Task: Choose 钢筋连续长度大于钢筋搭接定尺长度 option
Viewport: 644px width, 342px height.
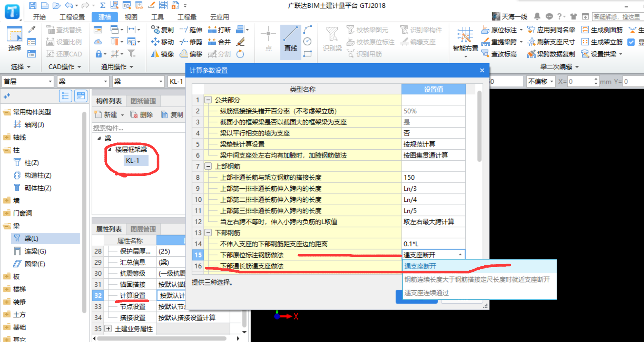Action: pyautogui.click(x=480, y=279)
